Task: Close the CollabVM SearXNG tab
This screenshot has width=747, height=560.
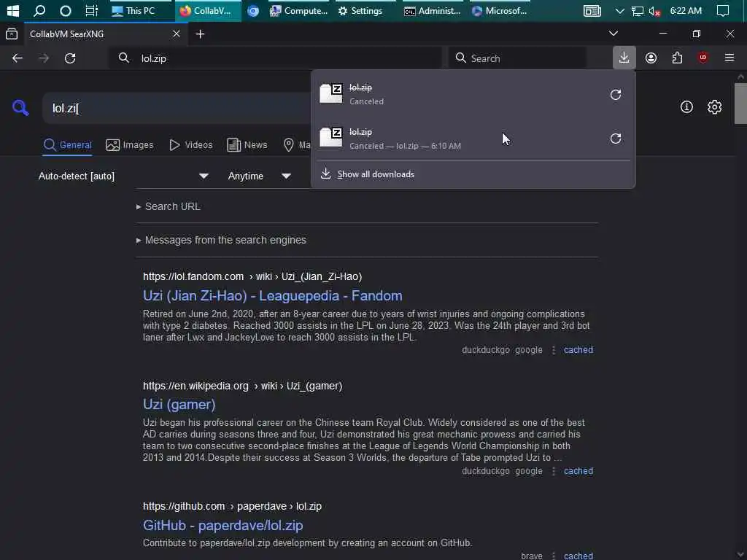Action: (x=177, y=34)
